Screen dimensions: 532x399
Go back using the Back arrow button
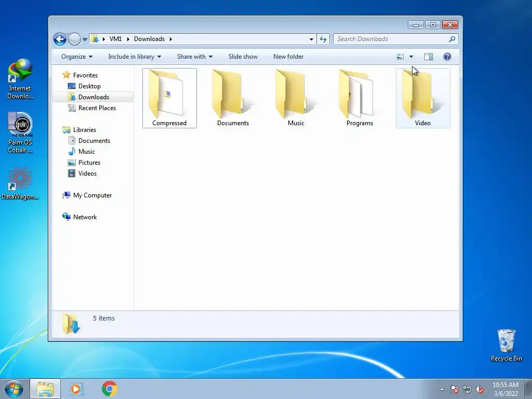[60, 39]
